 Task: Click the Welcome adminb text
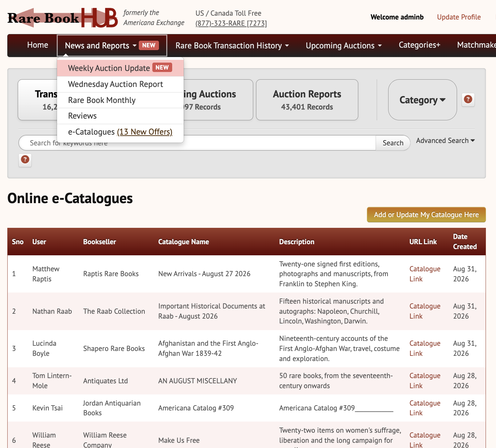click(397, 17)
